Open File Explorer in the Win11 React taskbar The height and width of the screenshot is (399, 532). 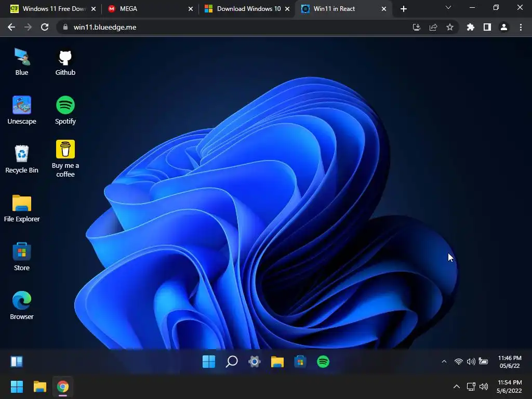pos(277,362)
